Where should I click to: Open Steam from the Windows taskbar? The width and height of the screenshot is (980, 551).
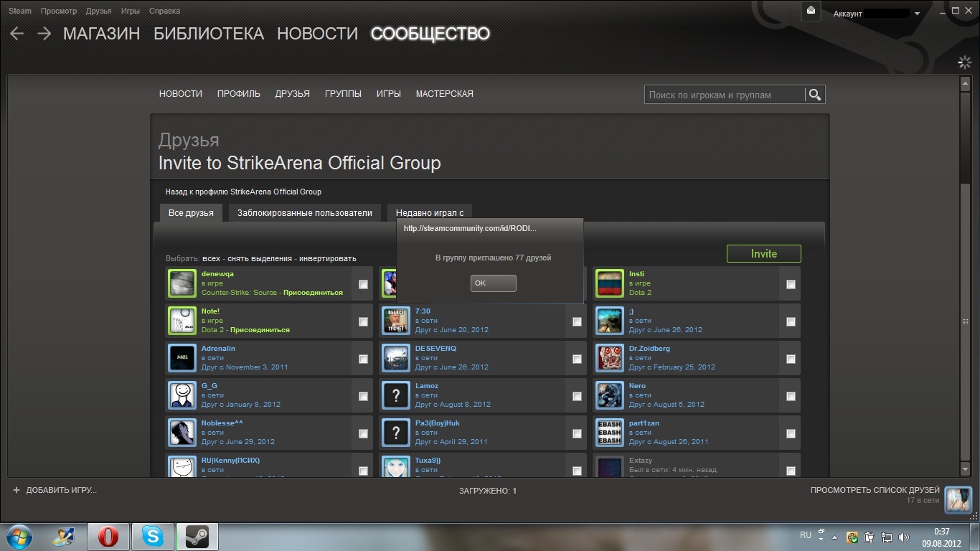[197, 536]
